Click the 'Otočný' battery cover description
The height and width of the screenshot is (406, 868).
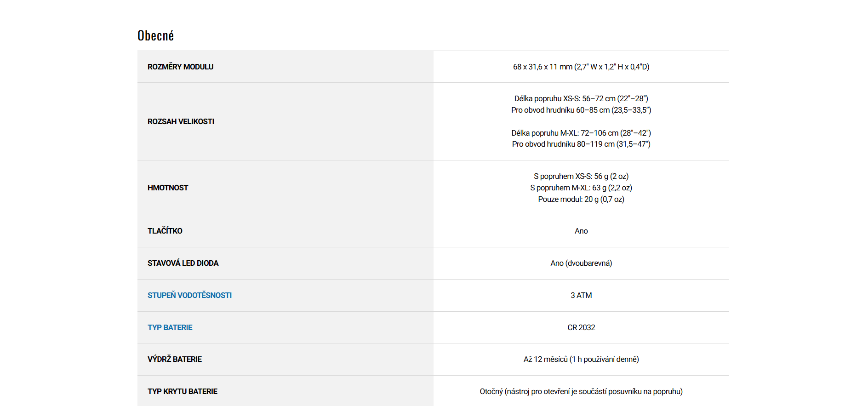click(x=581, y=391)
